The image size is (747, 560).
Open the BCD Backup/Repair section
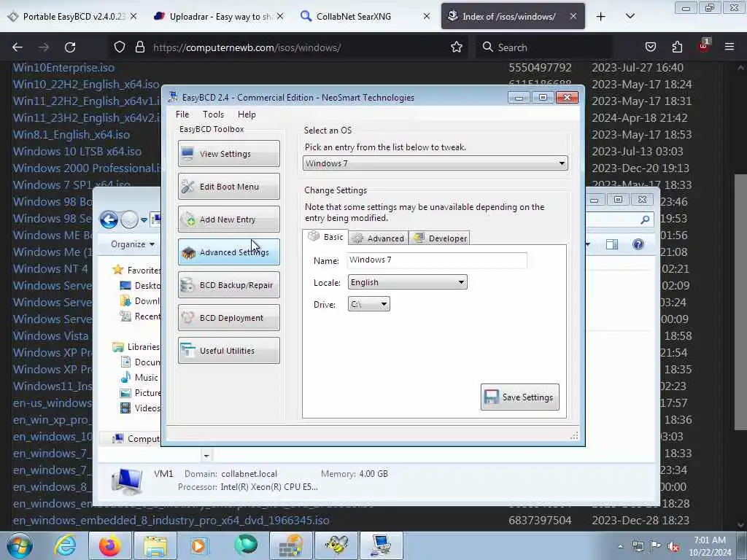coord(228,285)
